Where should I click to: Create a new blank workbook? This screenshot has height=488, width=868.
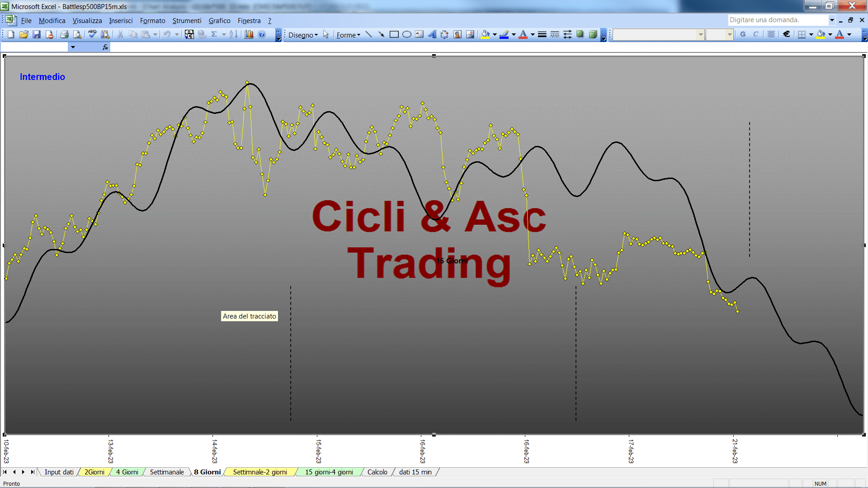[x=11, y=34]
